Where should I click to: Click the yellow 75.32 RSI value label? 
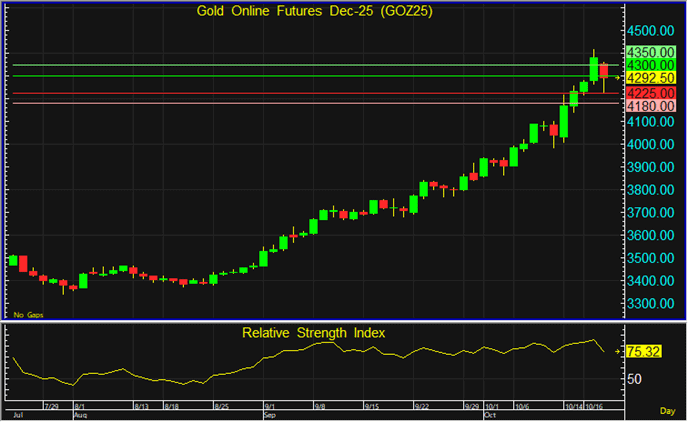pyautogui.click(x=645, y=351)
